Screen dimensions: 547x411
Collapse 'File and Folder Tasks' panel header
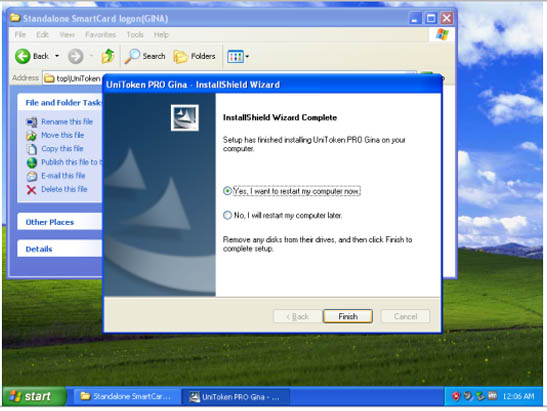pos(60,102)
